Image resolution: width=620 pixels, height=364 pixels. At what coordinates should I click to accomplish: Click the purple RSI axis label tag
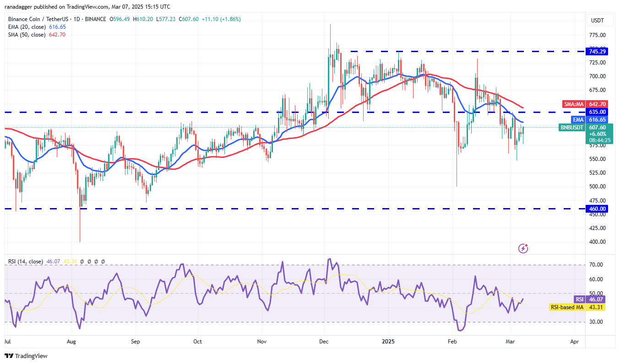point(580,299)
